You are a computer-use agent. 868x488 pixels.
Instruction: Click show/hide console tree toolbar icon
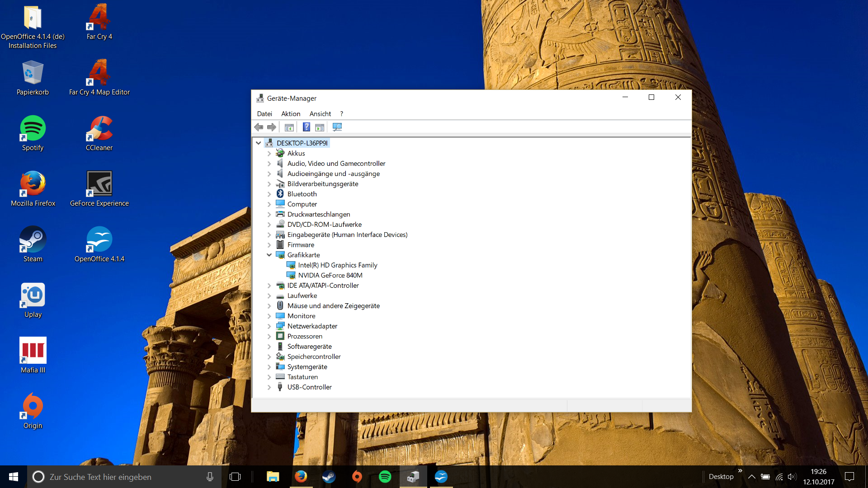click(x=289, y=127)
